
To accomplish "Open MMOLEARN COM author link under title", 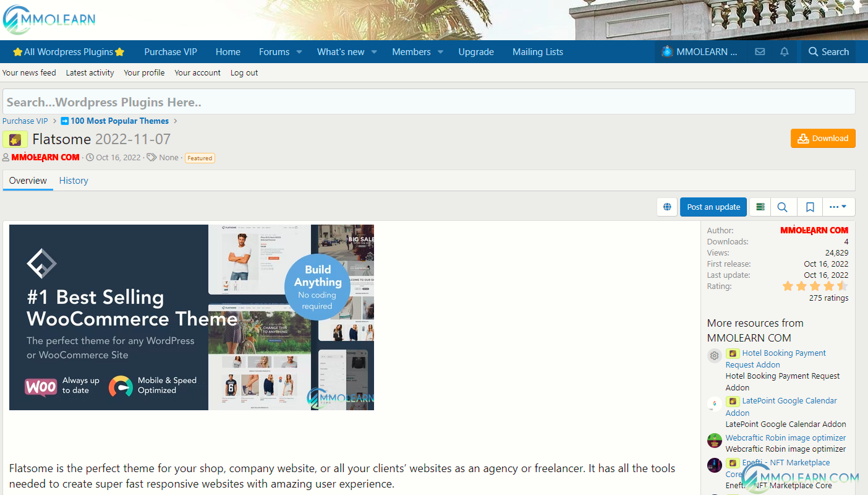I will 45,157.
